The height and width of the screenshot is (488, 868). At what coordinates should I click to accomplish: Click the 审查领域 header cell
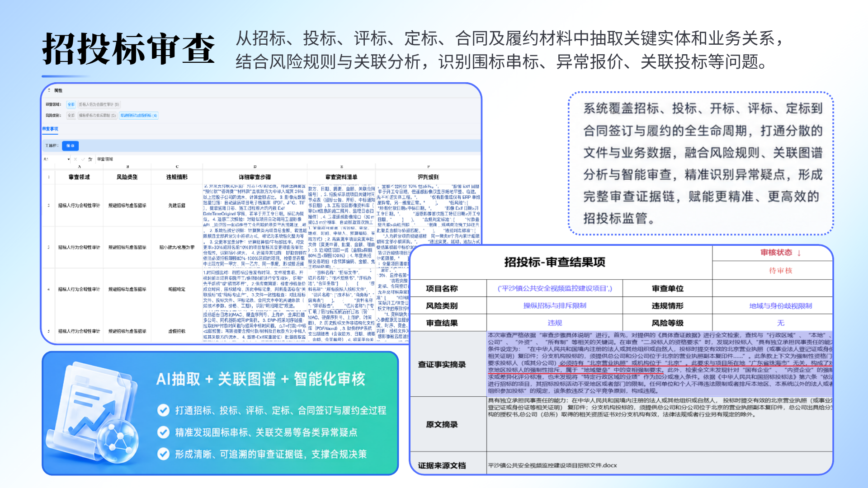(x=79, y=177)
